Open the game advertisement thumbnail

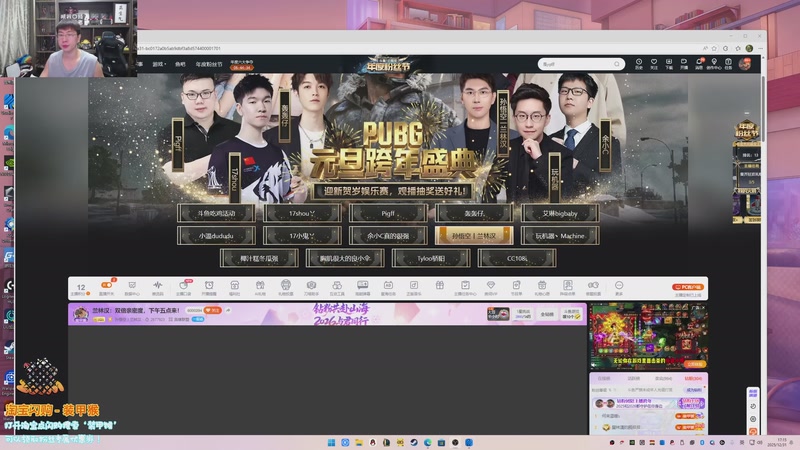click(648, 336)
